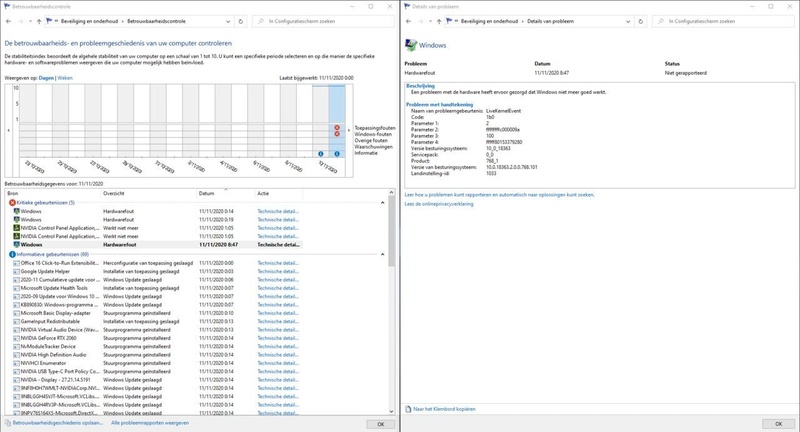Open recent locations dropdown in Details van probleem window
This screenshot has height=432, width=800.
(430, 21)
